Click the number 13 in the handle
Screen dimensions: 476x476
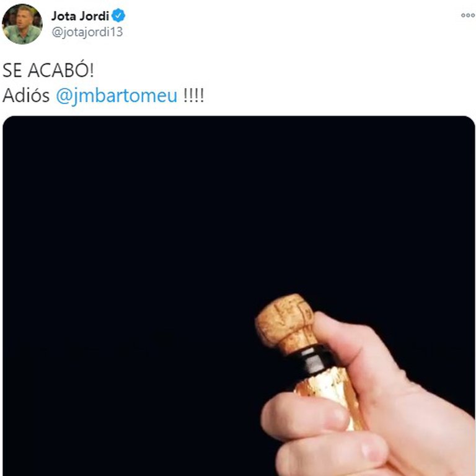point(117,32)
